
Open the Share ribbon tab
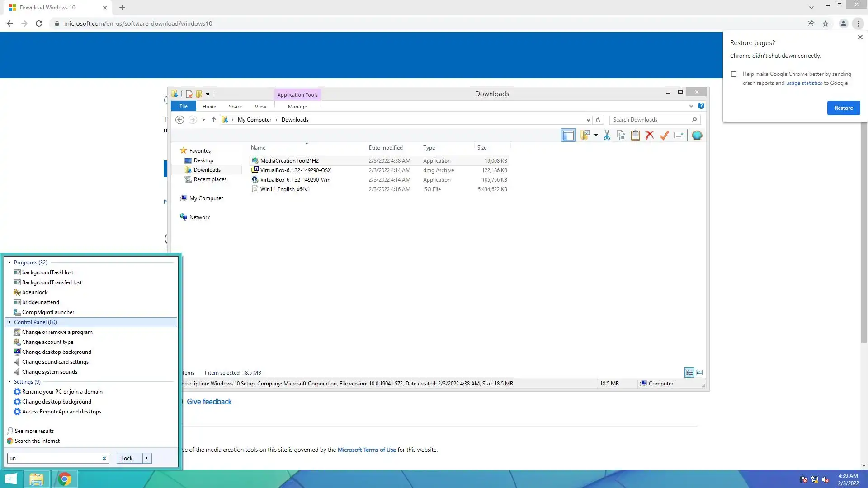(x=235, y=107)
